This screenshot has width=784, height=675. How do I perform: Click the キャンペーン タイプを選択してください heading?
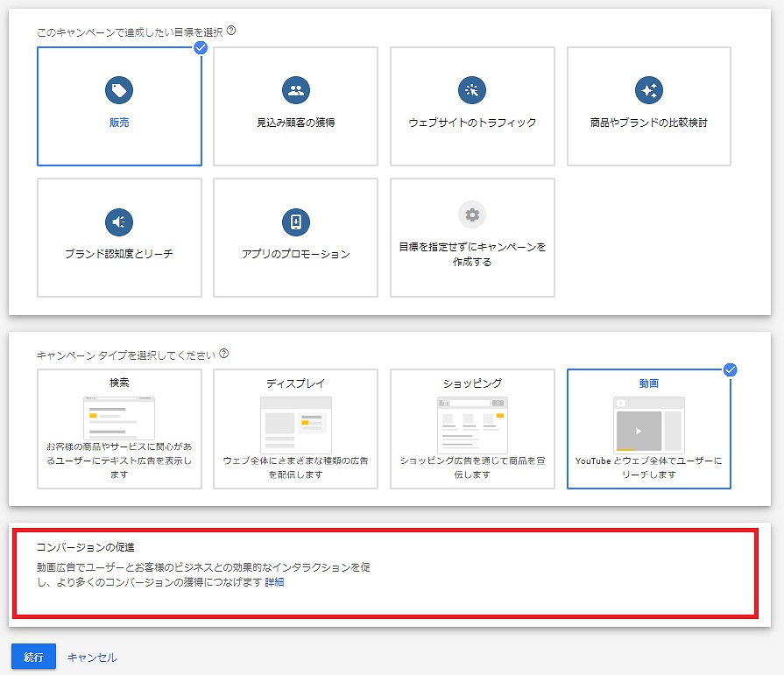(x=126, y=355)
